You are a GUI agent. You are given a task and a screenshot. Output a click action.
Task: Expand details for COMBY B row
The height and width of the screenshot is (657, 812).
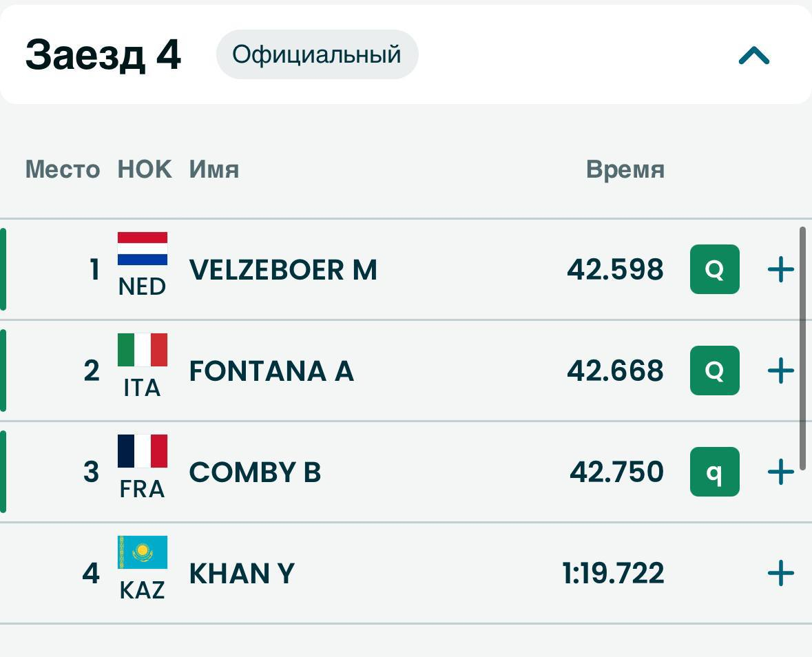(x=780, y=472)
